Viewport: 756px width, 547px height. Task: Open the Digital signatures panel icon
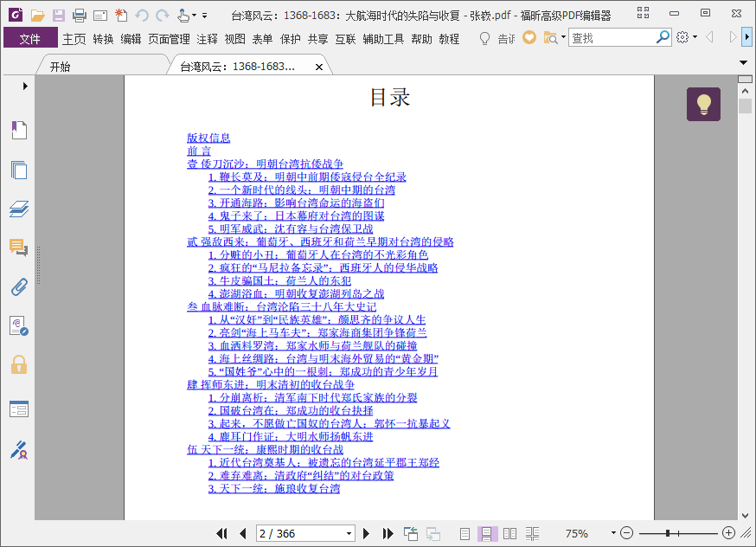(19, 325)
